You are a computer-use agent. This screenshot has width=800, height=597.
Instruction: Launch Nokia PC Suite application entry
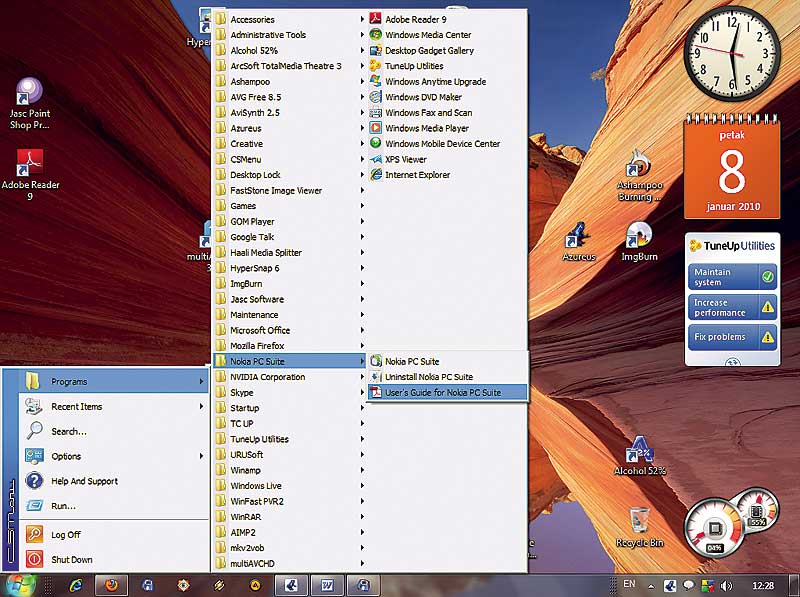tap(447, 361)
